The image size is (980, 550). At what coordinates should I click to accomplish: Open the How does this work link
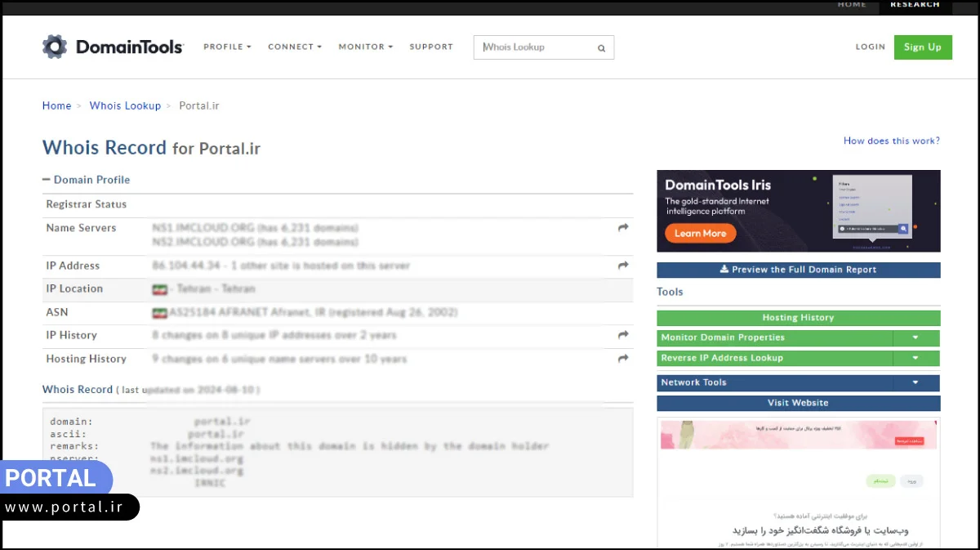pos(891,141)
